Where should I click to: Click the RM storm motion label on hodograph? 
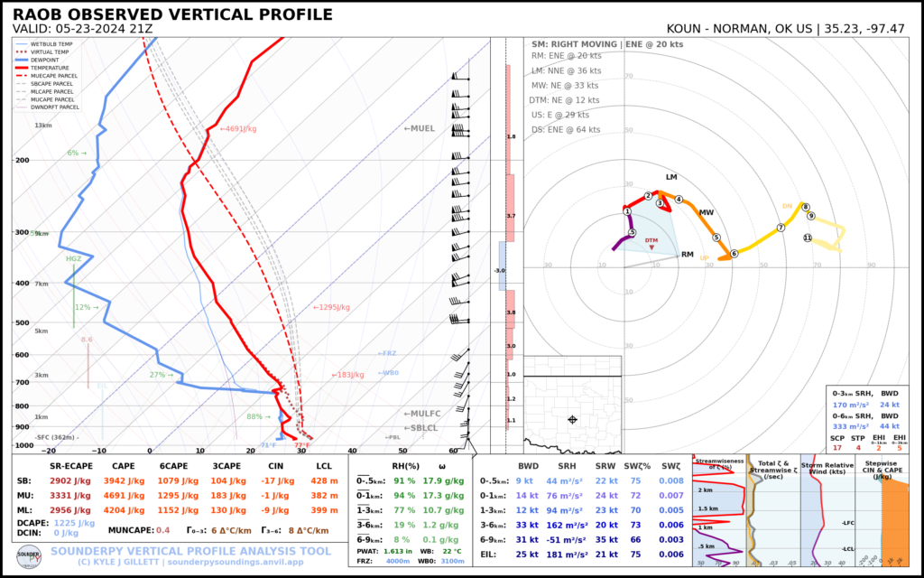click(688, 256)
